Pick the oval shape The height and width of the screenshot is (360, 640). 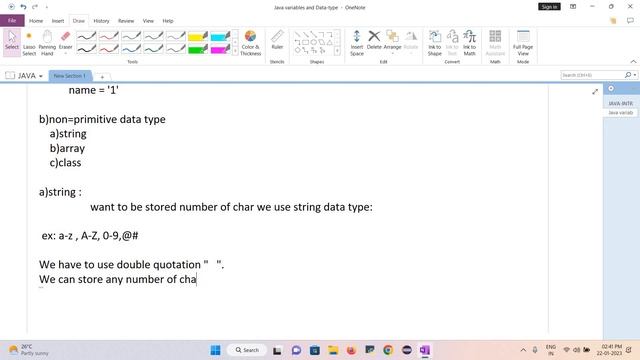(313, 42)
